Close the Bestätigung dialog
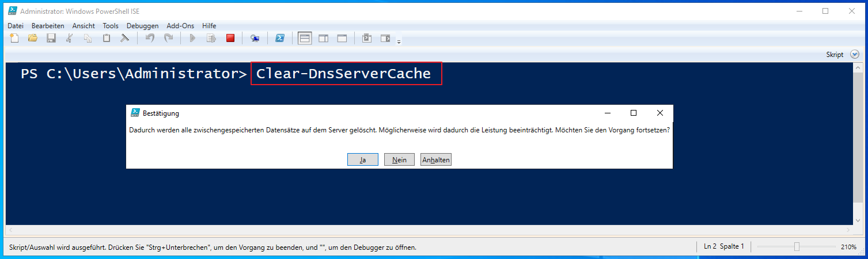 tap(660, 113)
